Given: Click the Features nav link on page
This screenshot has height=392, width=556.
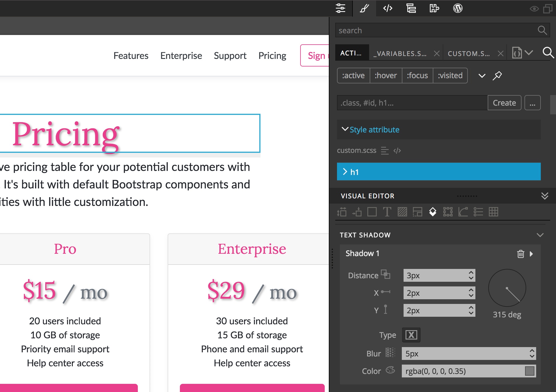Looking at the screenshot, I should click(131, 55).
